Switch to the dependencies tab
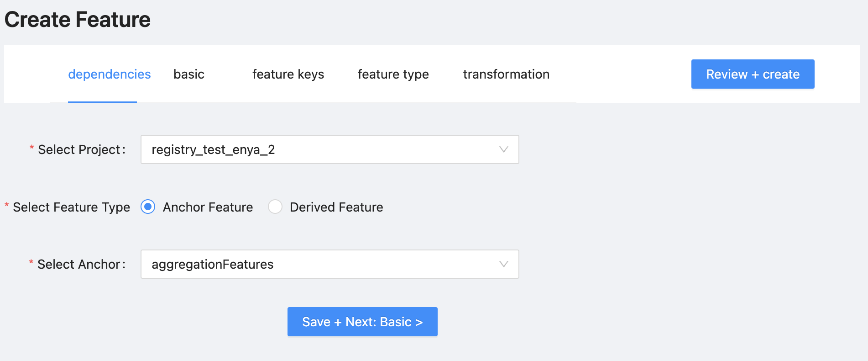Image resolution: width=868 pixels, height=361 pixels. pos(109,74)
